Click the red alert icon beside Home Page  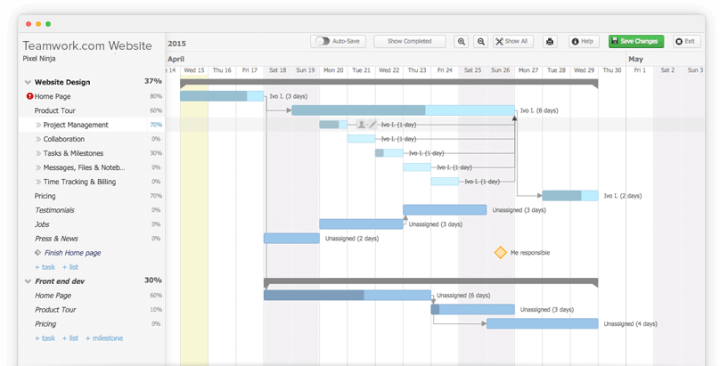click(x=30, y=96)
